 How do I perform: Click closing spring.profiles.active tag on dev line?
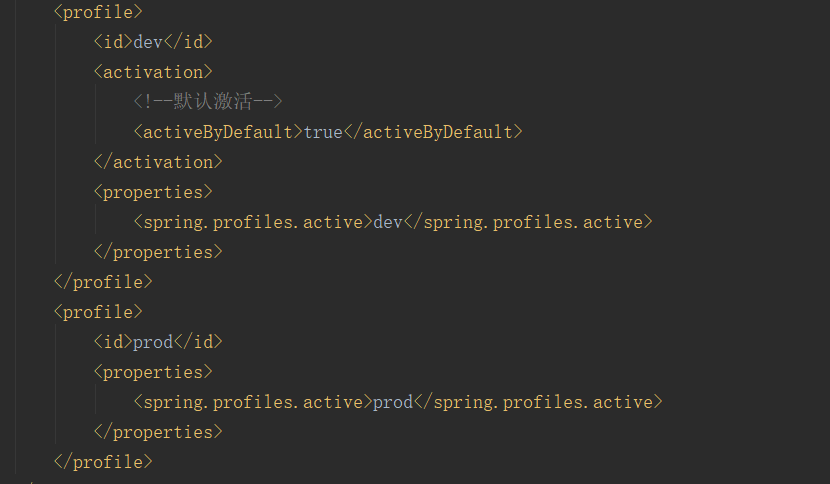click(528, 222)
